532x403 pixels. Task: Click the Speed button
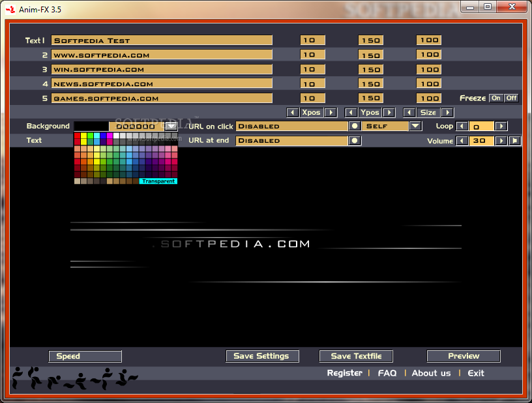pos(85,356)
